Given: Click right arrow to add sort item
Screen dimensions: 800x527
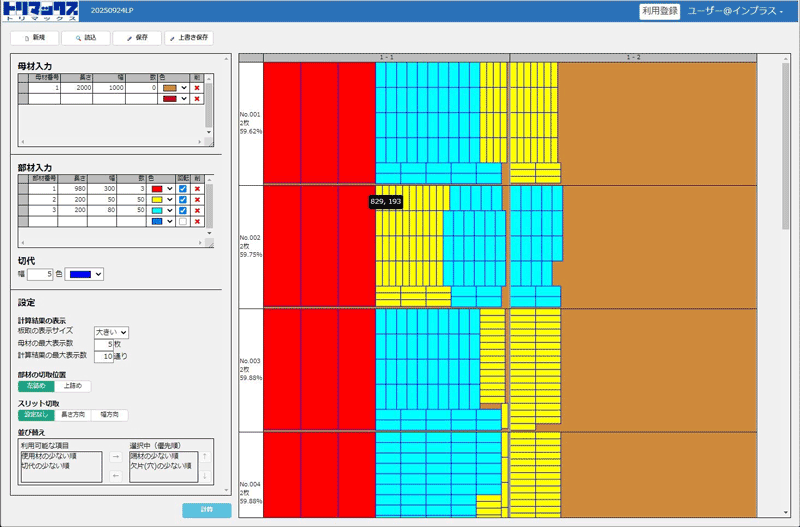Looking at the screenshot, I should (115, 456).
